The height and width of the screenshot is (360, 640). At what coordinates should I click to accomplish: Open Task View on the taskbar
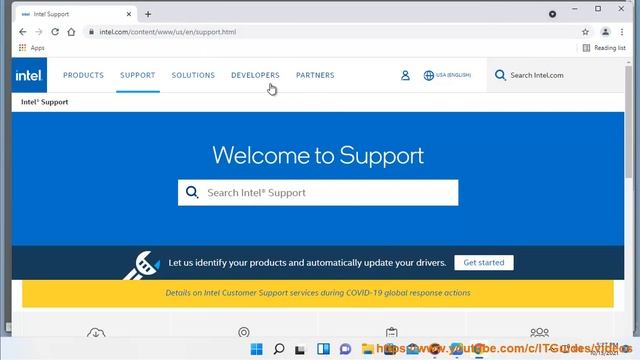click(300, 349)
